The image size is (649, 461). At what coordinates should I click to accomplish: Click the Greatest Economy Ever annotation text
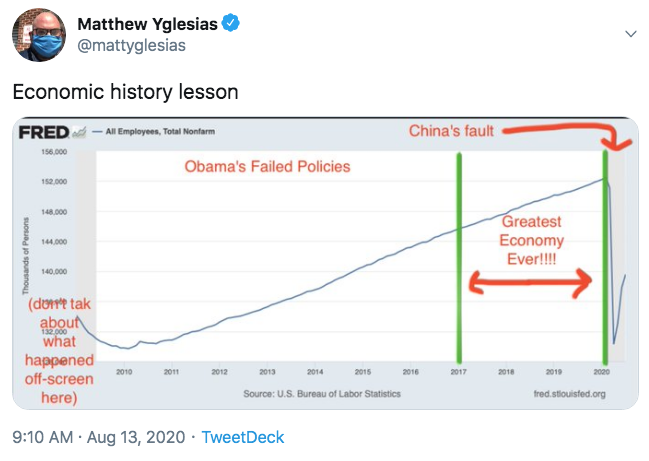point(531,240)
